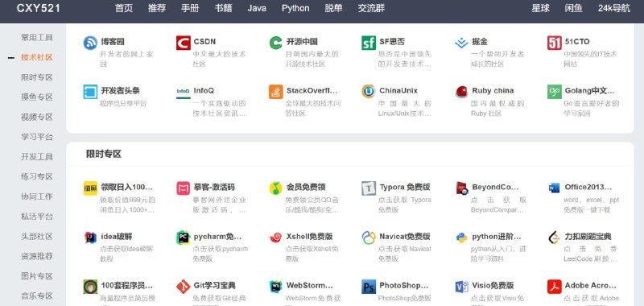This screenshot has height=306, width=644.
Task: Click the SF思否 green icon
Action: pyautogui.click(x=369, y=43)
